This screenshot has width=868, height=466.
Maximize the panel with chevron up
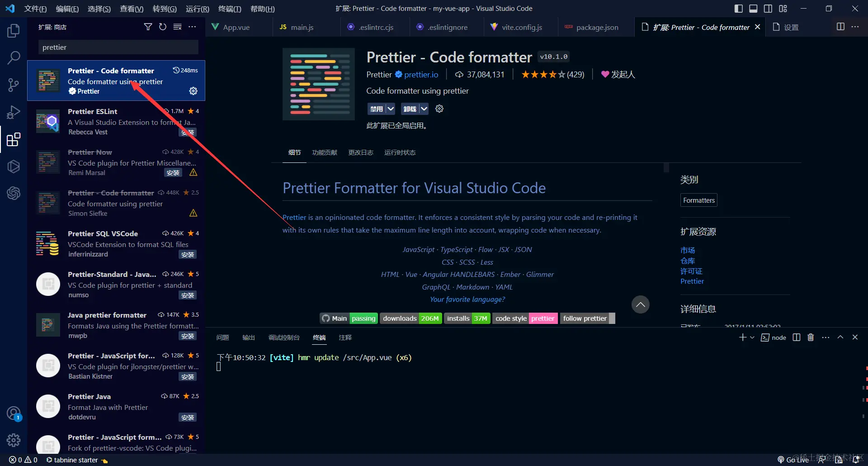click(840, 338)
